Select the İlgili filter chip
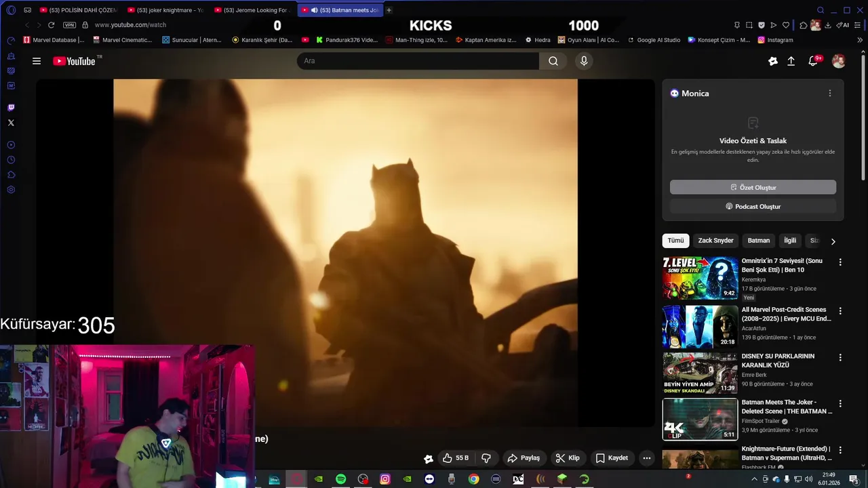 click(790, 241)
